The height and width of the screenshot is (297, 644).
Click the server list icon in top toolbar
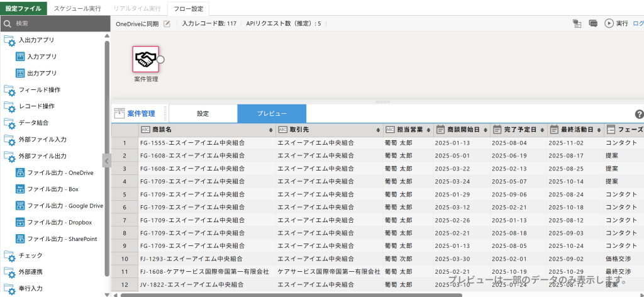(x=577, y=23)
